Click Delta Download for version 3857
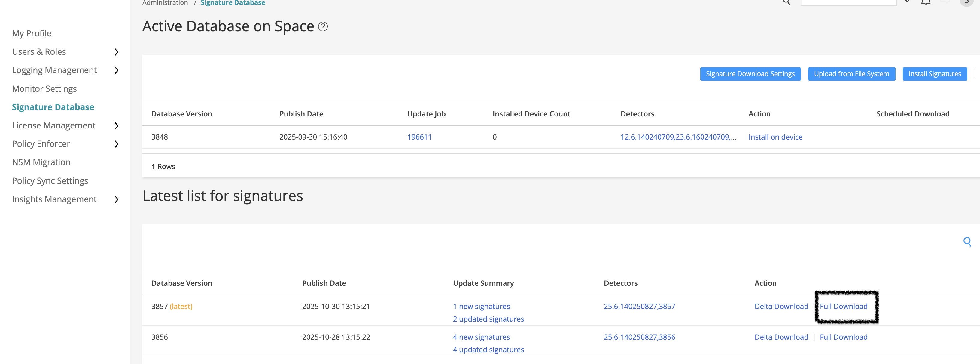The image size is (980, 364). (781, 307)
